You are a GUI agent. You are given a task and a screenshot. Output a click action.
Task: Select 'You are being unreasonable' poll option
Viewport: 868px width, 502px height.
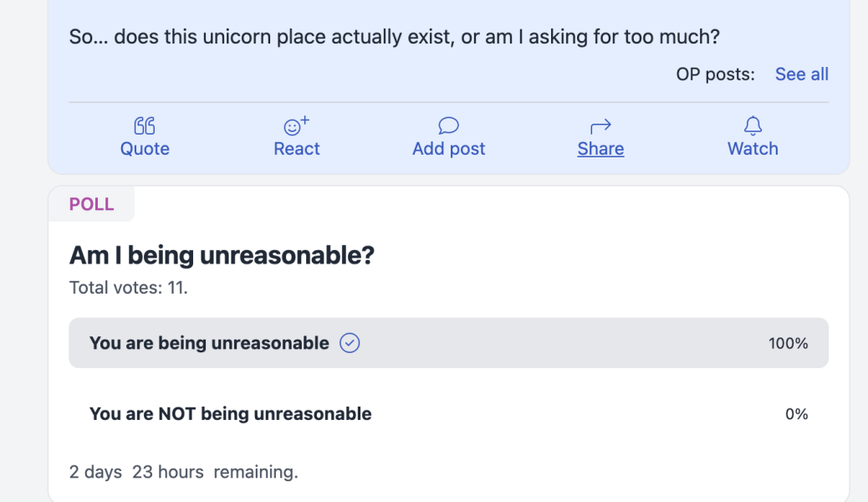coord(209,343)
